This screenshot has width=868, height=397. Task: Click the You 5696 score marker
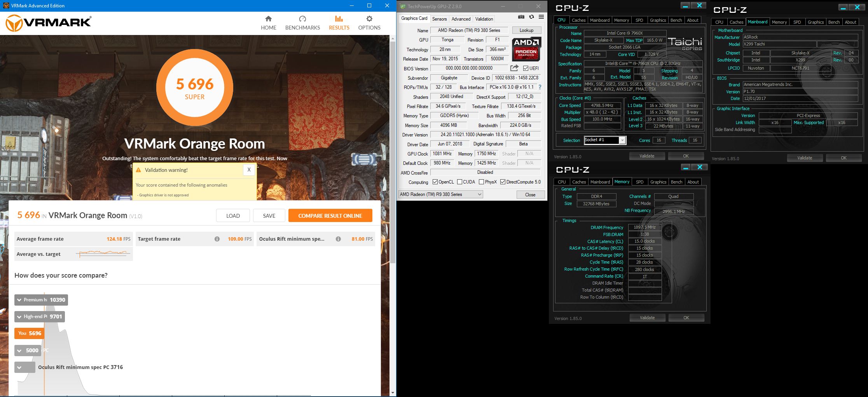pos(29,333)
